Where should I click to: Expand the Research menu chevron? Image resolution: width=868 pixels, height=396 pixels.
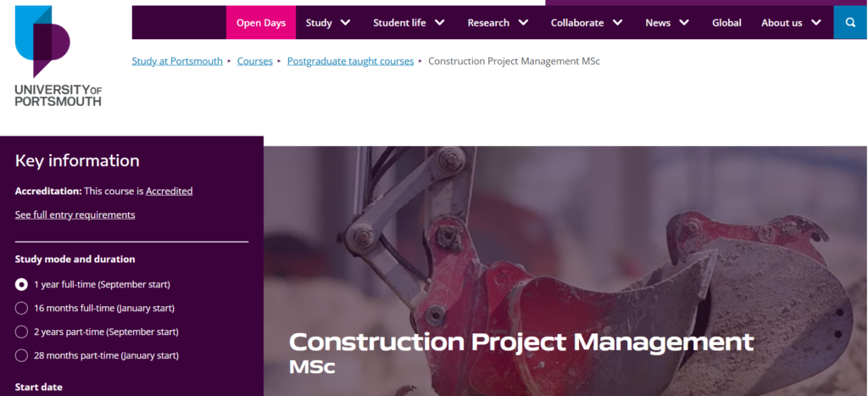point(523,23)
